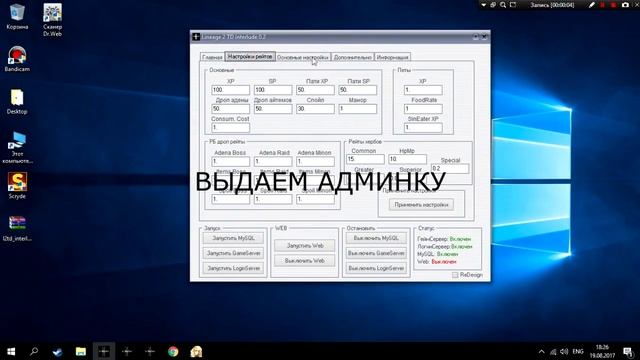
Task: Click the magnifier icon in Bandicam recording bar
Action: [x=503, y=5]
